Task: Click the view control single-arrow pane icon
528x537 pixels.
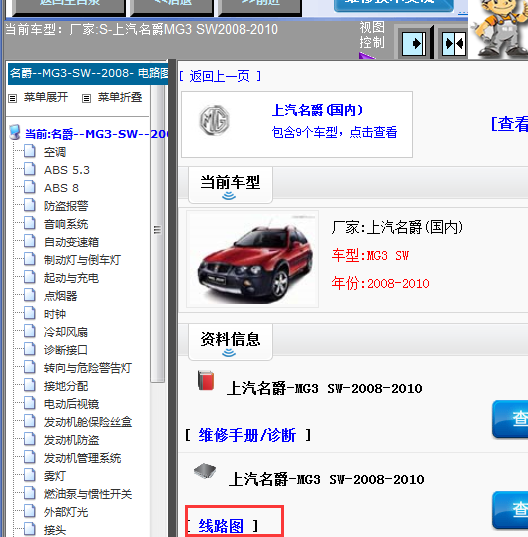Action: [414, 43]
